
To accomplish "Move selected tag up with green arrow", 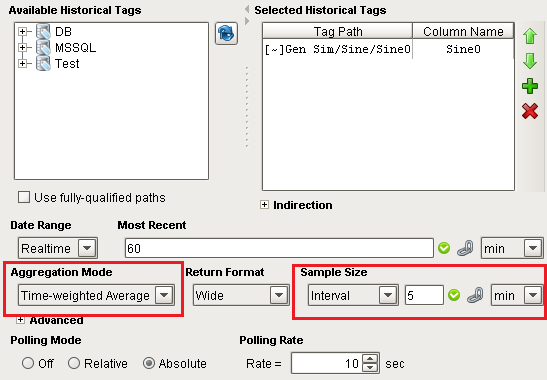I will [x=530, y=36].
